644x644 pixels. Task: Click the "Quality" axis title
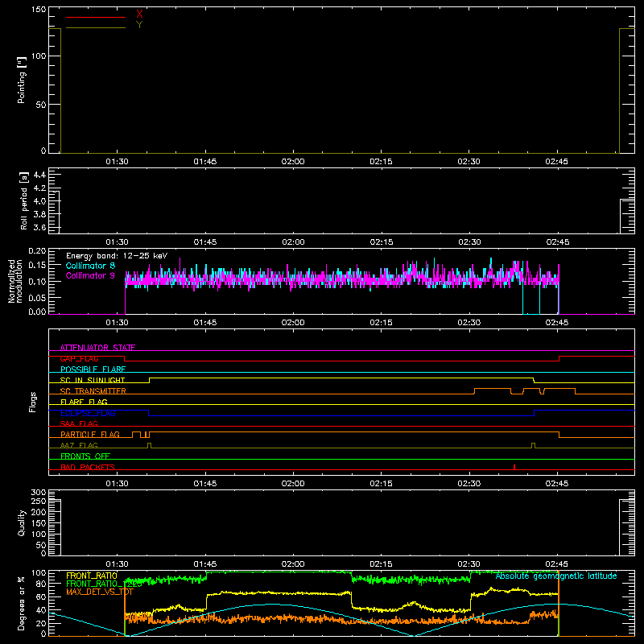point(22,522)
